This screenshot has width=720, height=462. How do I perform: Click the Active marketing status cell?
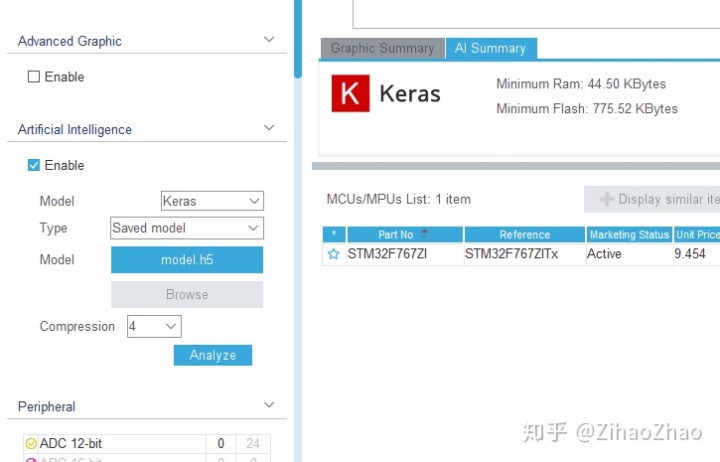629,254
